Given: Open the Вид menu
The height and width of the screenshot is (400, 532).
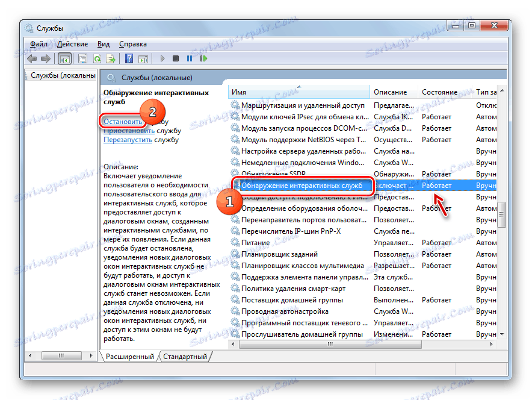Looking at the screenshot, I should (x=104, y=44).
